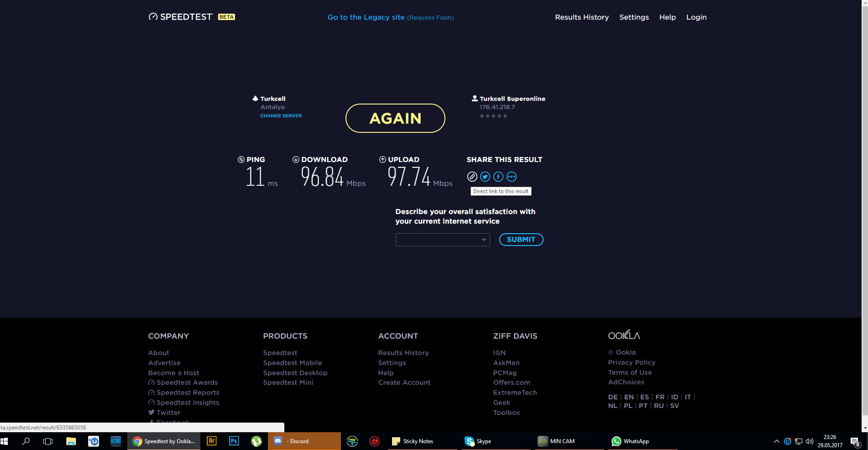Viewport: 868px width, 450px height.
Task: Click the taskbar clock showing 23:26
Action: coord(830,441)
